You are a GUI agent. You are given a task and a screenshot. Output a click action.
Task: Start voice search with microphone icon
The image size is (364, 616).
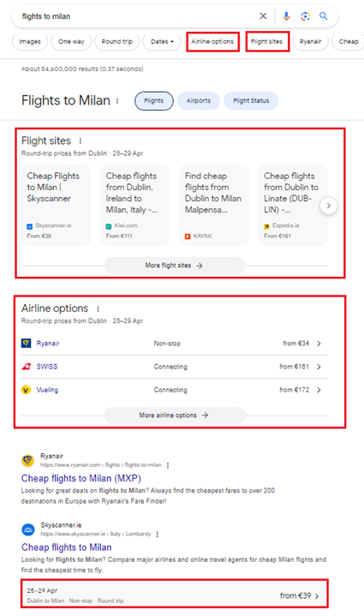pos(286,16)
